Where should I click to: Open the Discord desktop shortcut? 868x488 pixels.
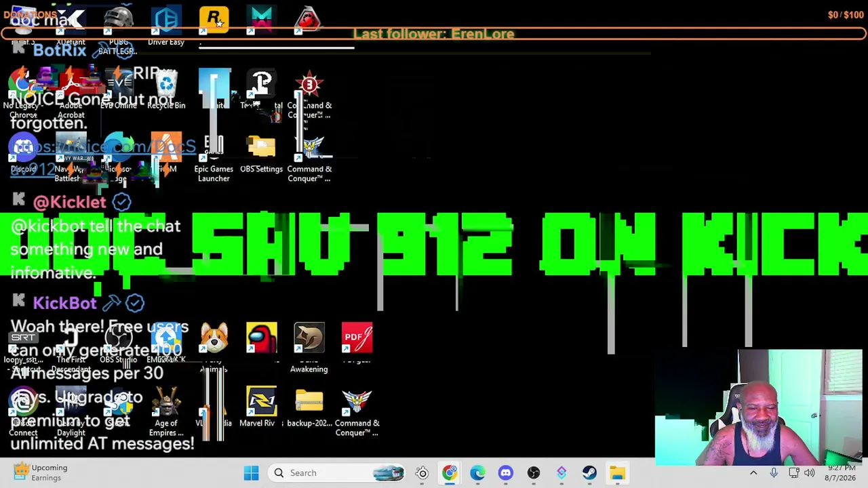click(x=24, y=153)
